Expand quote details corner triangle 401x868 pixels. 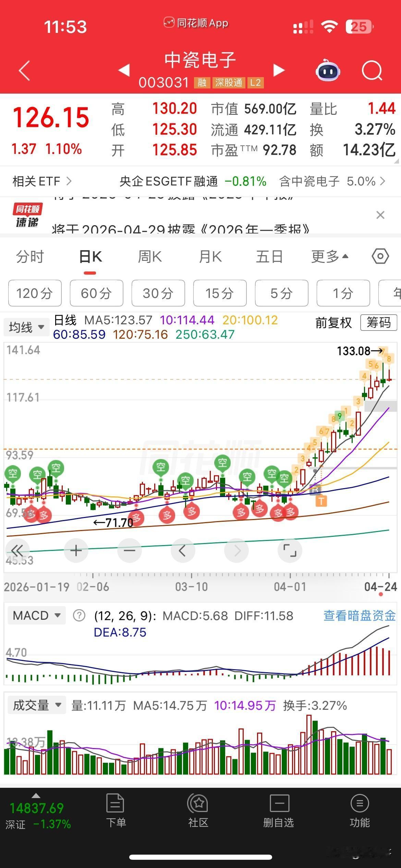[x=397, y=161]
